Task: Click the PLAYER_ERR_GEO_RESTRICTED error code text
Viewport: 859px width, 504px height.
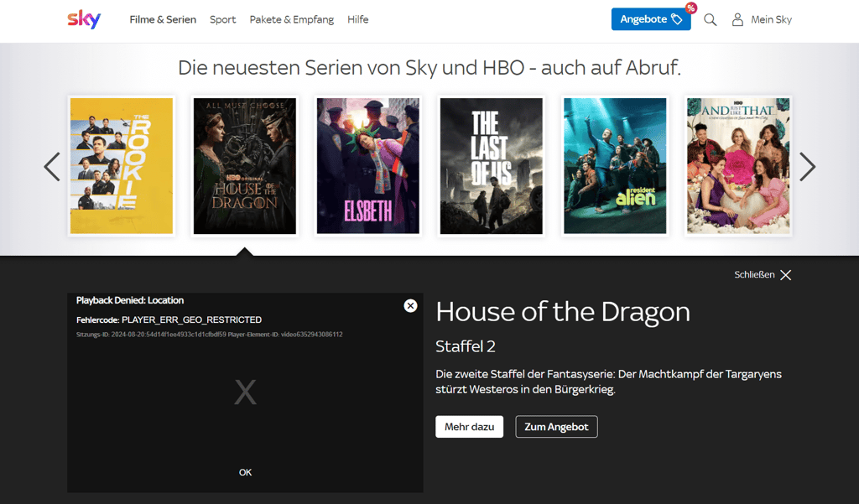Action: 191,320
